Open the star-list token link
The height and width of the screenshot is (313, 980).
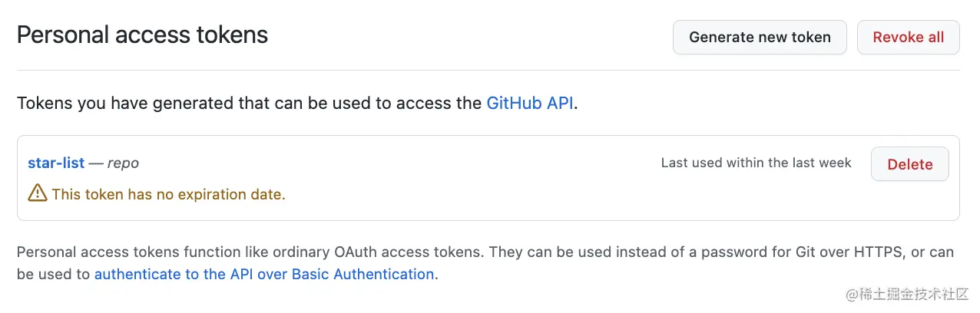tap(56, 163)
